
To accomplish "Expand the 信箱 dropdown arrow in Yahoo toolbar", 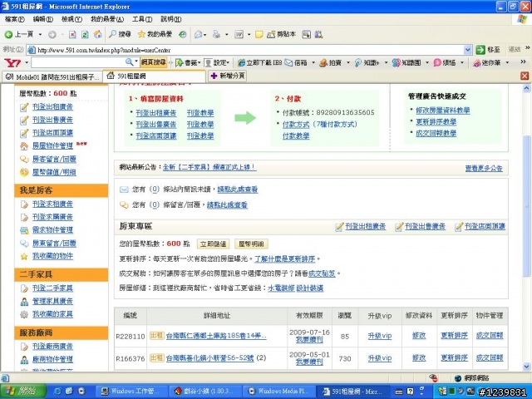I will (313, 63).
